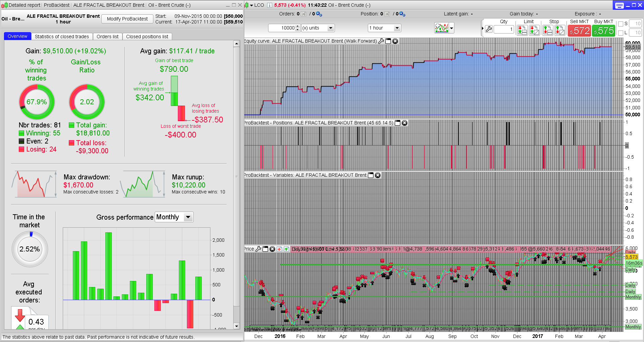Close the ProBacktest Variables panel
Image resolution: width=644 pixels, height=342 pixels.
pos(378,175)
